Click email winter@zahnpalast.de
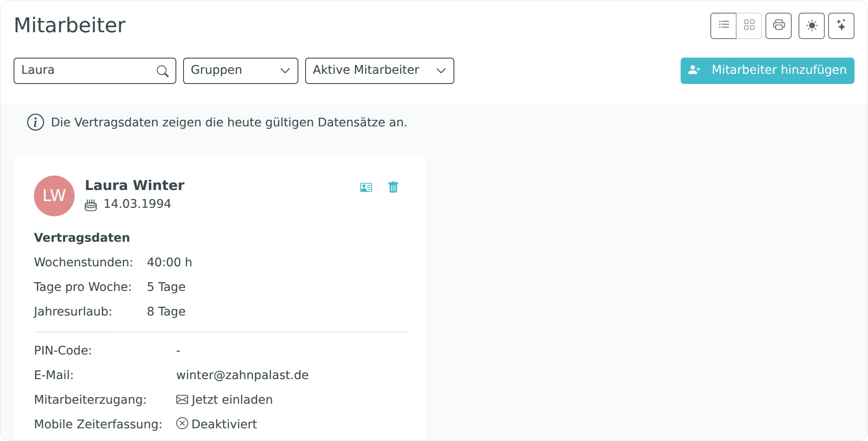 (x=242, y=375)
